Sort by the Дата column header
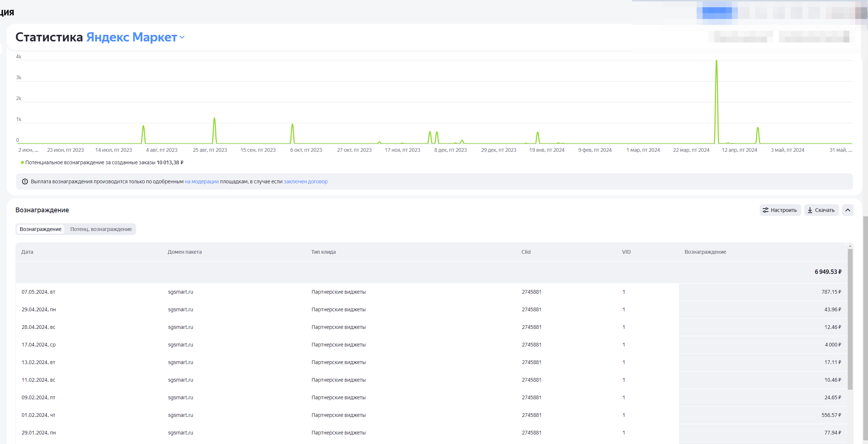Screen dimensions: 868x444 27,252
